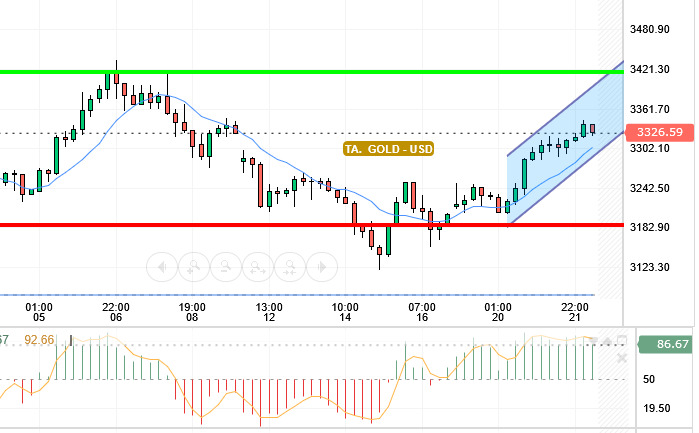
Task: Zoom out with the magnifier minus button
Action: coord(226,267)
